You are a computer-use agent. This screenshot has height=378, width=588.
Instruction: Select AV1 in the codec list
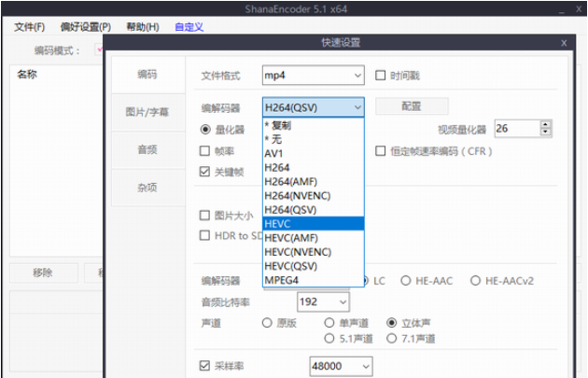273,152
